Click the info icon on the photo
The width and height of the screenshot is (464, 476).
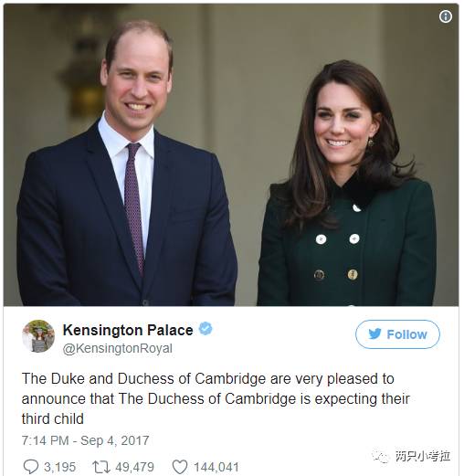446,16
